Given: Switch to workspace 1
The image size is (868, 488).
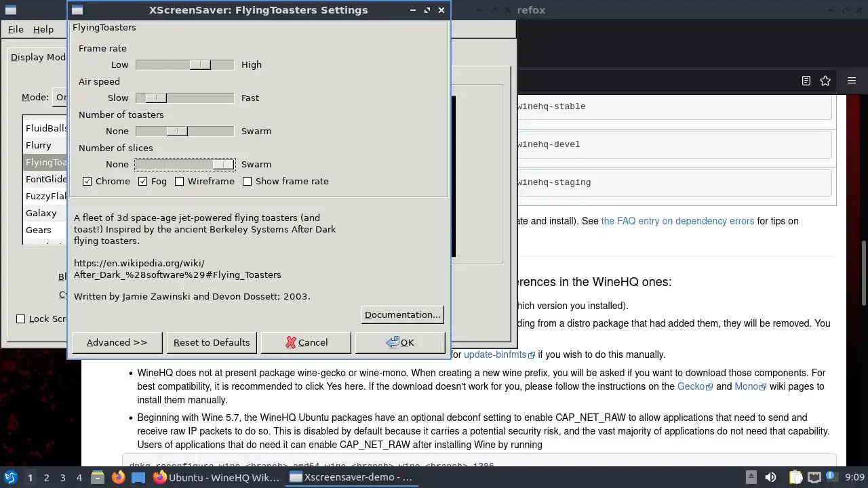Looking at the screenshot, I should pyautogui.click(x=30, y=477).
